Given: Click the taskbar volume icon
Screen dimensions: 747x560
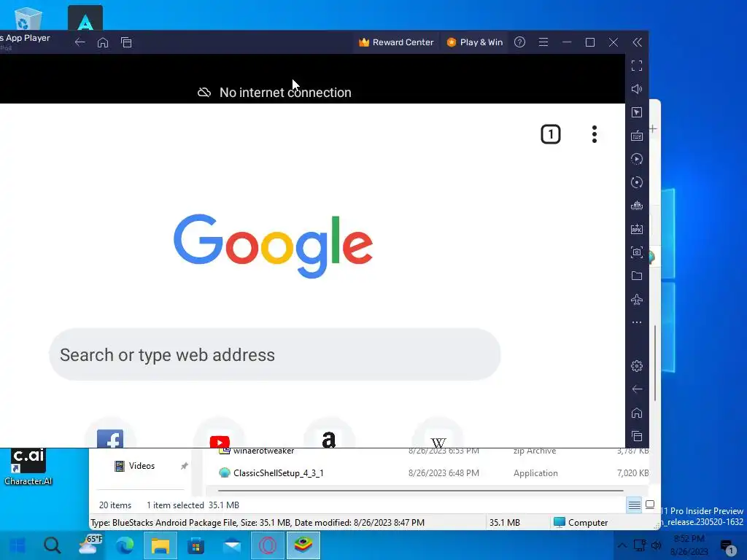Looking at the screenshot, I should pyautogui.click(x=656, y=545).
